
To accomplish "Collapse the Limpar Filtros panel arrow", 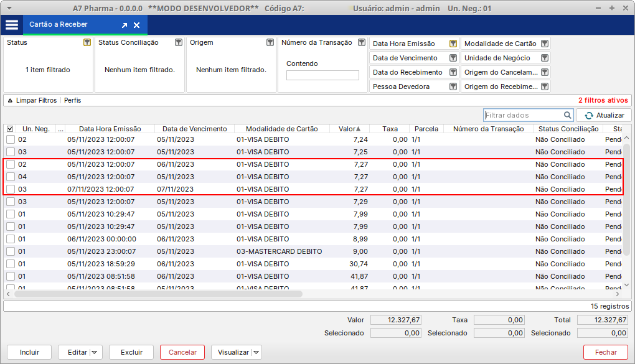I will pos(10,100).
